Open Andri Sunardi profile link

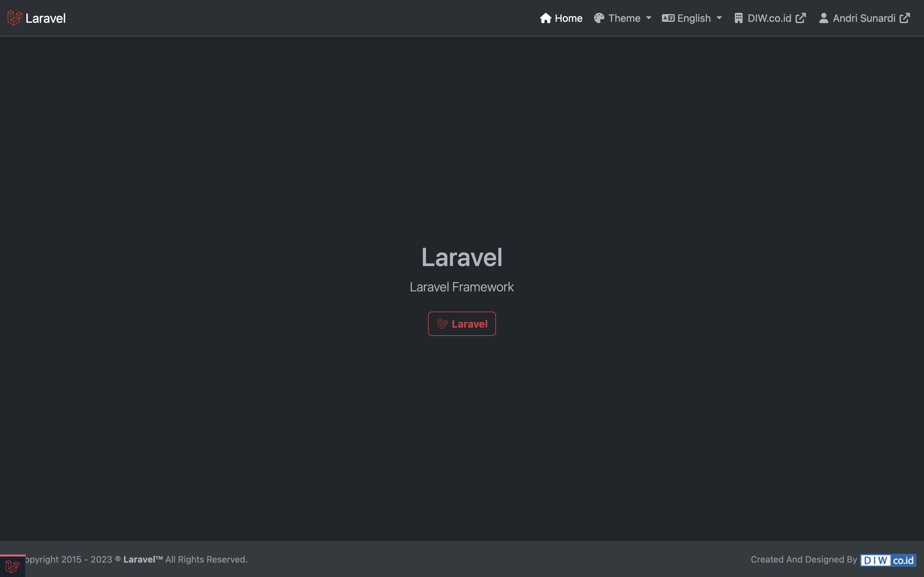(x=864, y=18)
